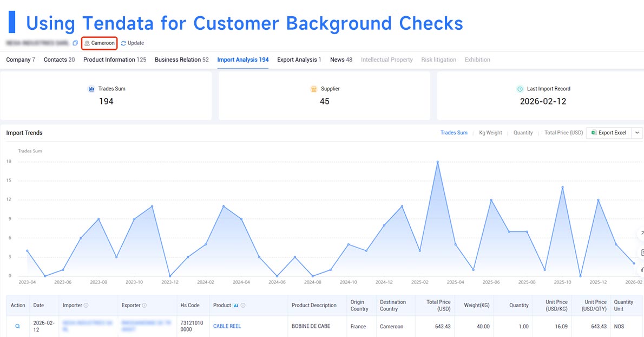Click the 16.09 unit price cell
Viewport: 644px width, 337px height.
[561, 326]
